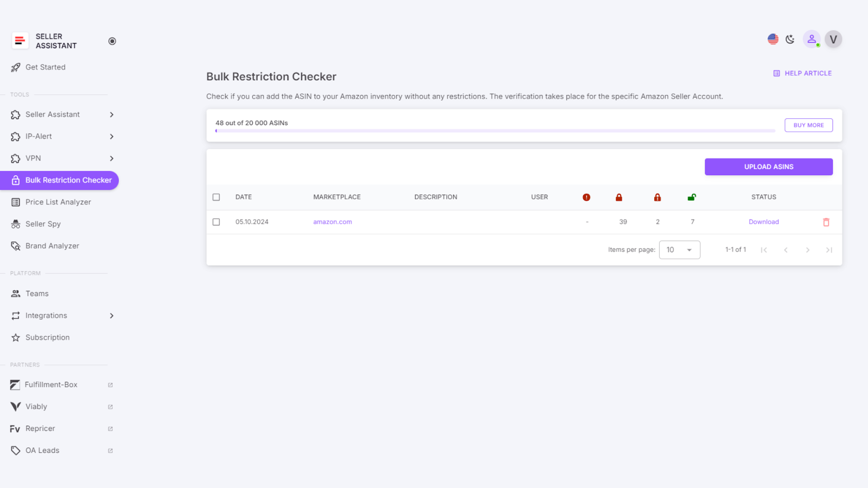Open the Seller Spy tool
The height and width of the screenshot is (488, 868).
click(43, 223)
